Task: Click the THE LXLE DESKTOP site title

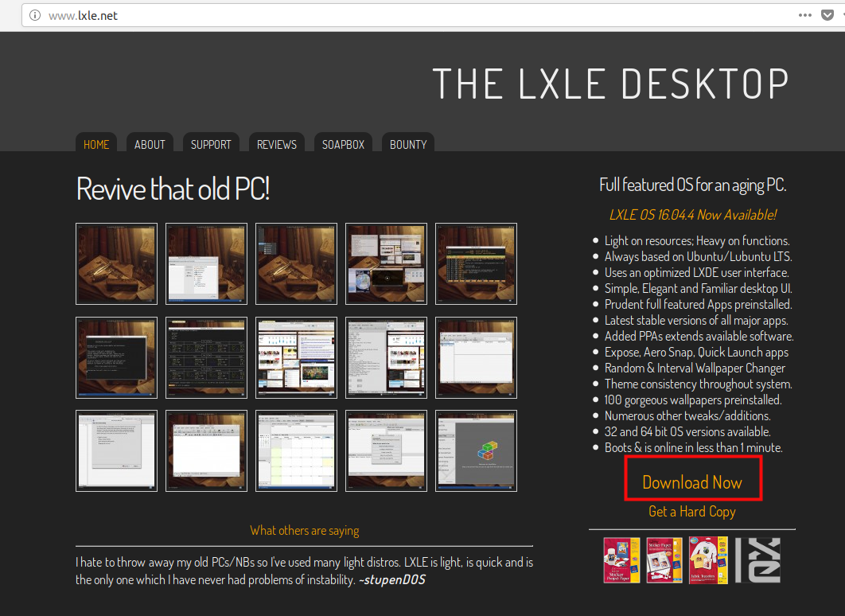Action: (611, 84)
